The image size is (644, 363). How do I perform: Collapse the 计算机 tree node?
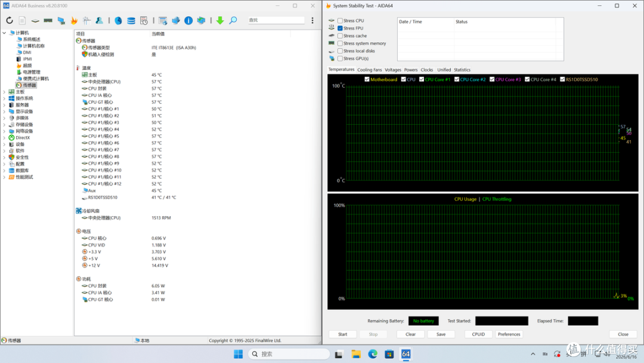tap(4, 33)
